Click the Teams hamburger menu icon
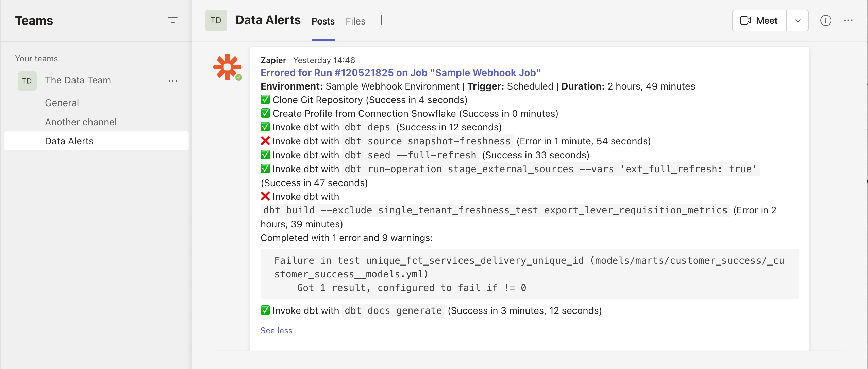 click(172, 20)
